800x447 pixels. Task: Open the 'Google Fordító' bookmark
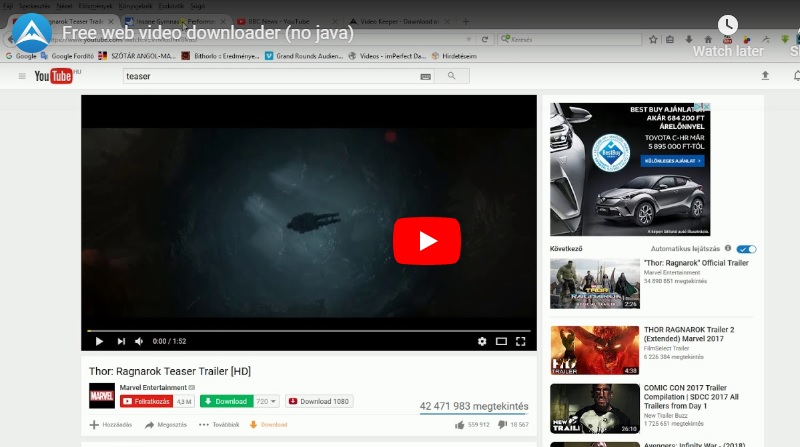point(67,56)
